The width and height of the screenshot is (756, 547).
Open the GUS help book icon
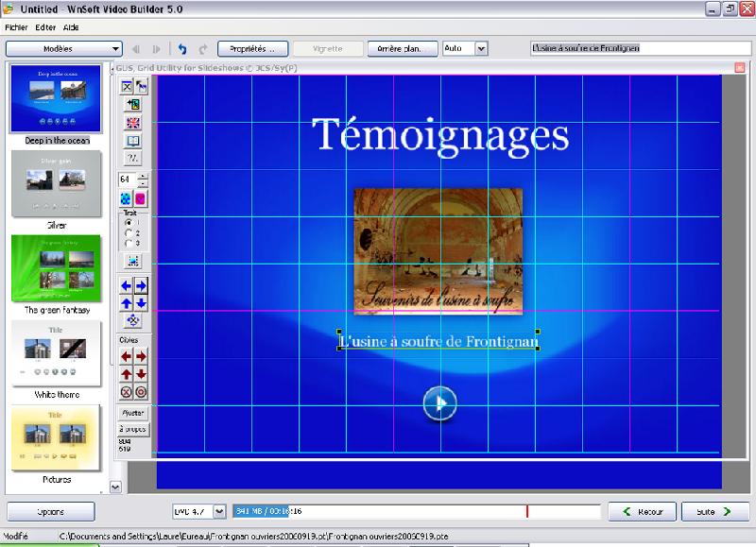pyautogui.click(x=133, y=141)
